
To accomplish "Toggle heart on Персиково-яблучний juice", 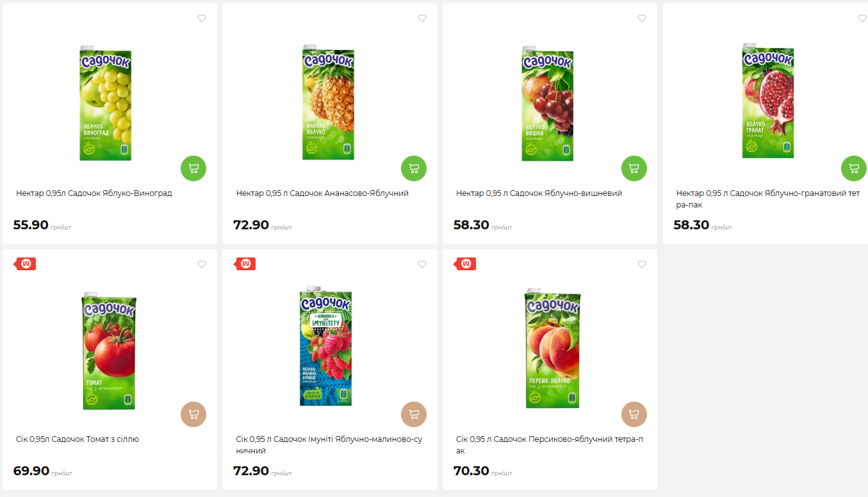I will click(642, 265).
